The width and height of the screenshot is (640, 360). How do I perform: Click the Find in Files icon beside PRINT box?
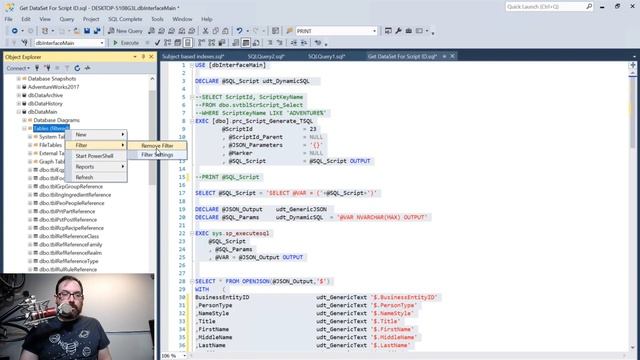coord(289,31)
